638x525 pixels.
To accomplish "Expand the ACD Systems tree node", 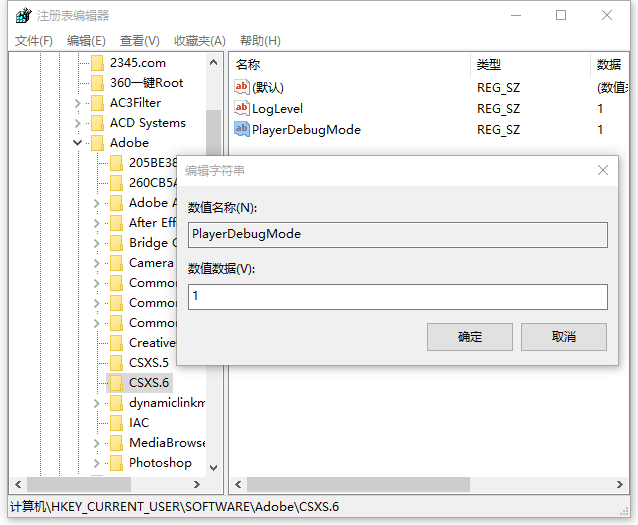I will [x=78, y=123].
